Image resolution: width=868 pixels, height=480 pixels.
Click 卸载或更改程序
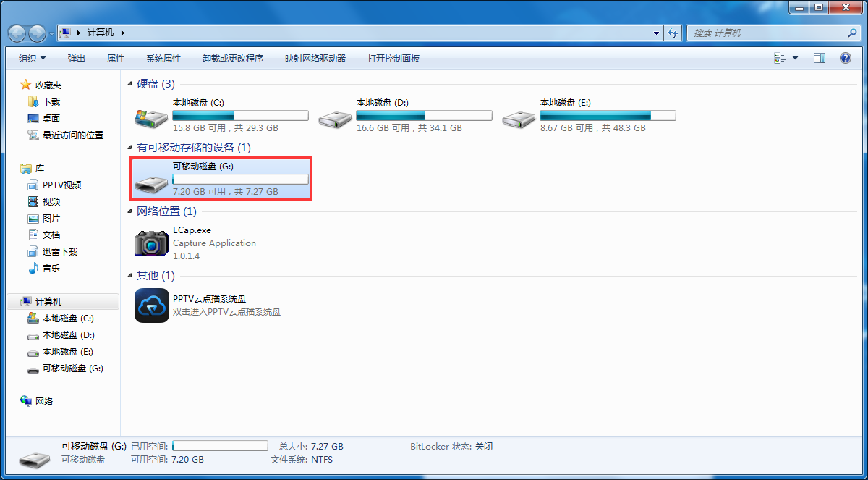233,59
